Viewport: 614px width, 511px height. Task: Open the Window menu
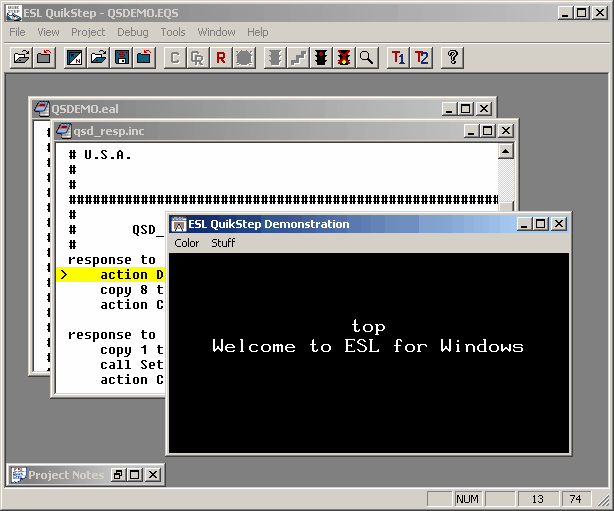pos(216,32)
